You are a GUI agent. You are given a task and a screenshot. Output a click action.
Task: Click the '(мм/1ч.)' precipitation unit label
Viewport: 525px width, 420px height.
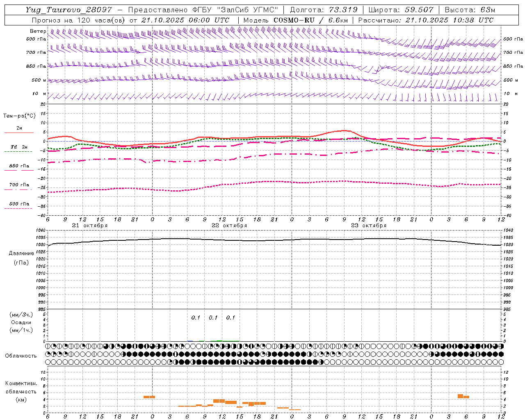(21, 330)
